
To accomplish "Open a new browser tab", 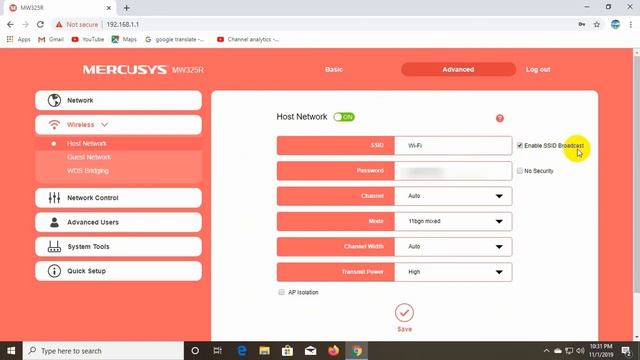I will [x=127, y=8].
